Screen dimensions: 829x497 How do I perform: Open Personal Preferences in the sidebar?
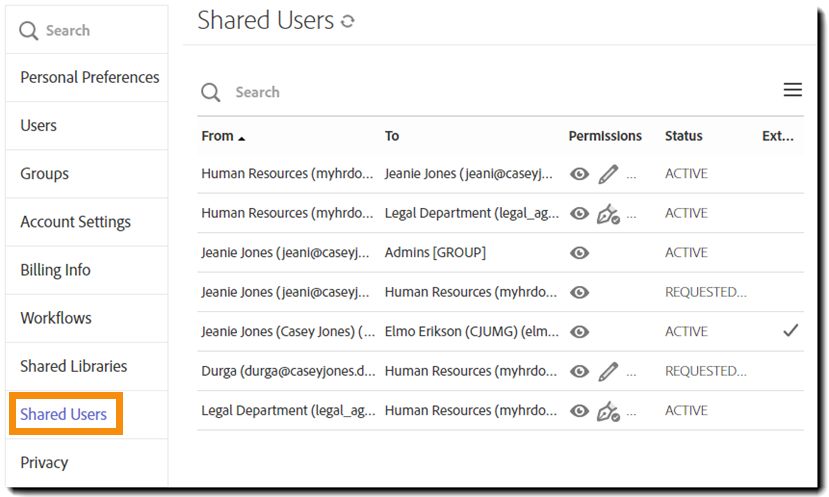tap(89, 77)
